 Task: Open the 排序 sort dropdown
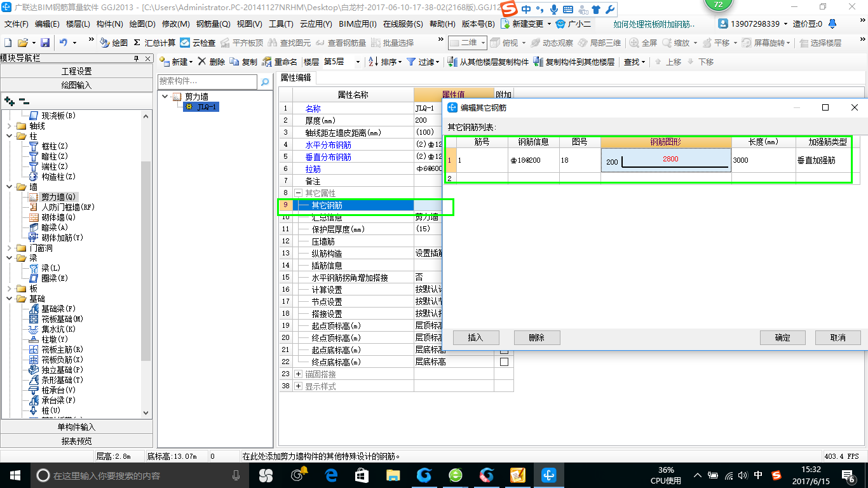coord(400,62)
